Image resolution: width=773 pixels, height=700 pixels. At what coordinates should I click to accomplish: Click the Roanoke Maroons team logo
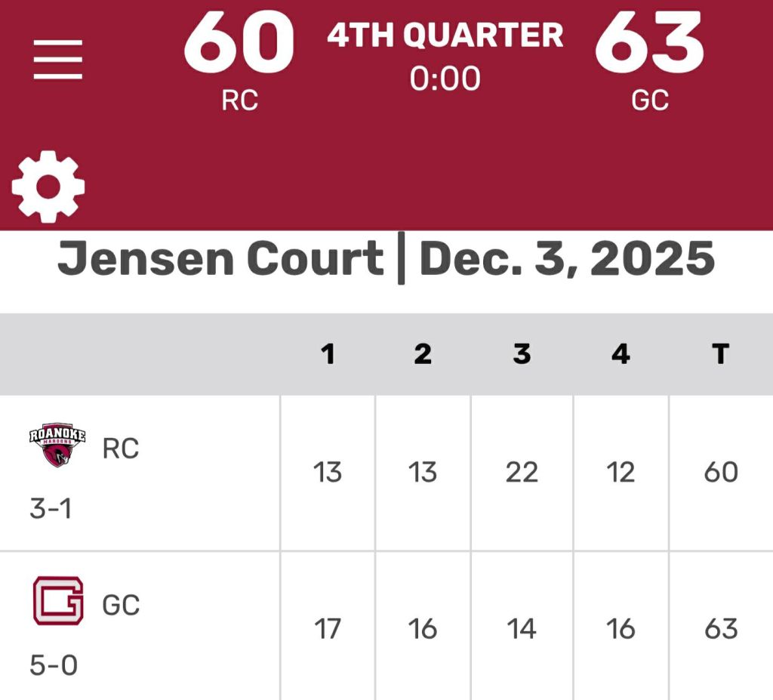[57, 445]
